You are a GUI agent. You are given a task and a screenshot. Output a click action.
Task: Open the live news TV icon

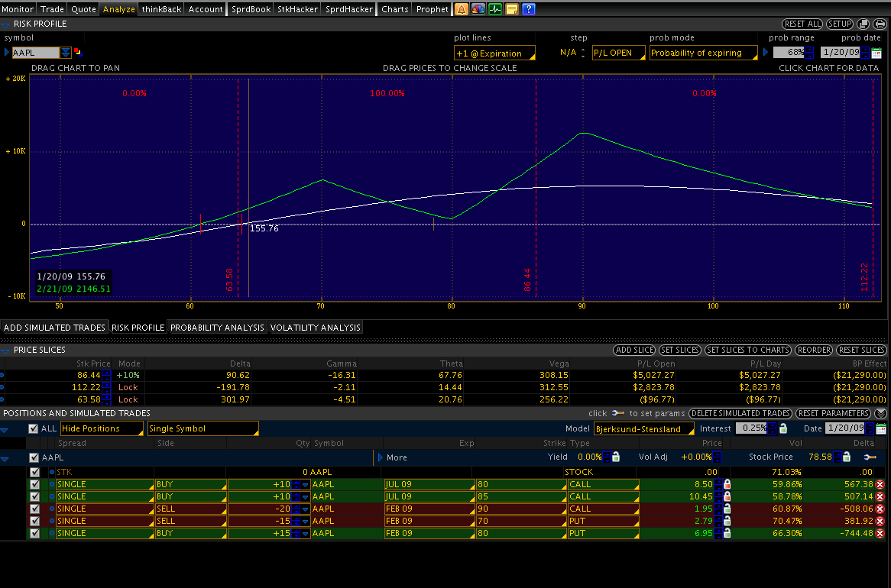(478, 9)
